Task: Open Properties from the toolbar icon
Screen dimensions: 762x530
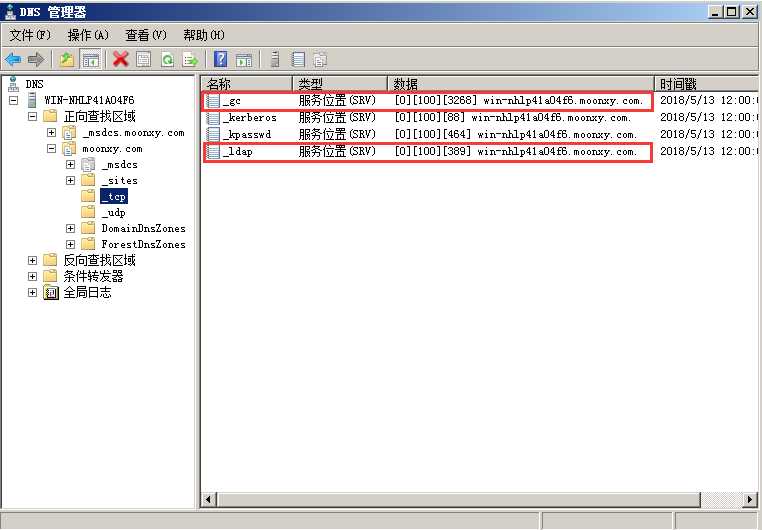Action: click(143, 60)
